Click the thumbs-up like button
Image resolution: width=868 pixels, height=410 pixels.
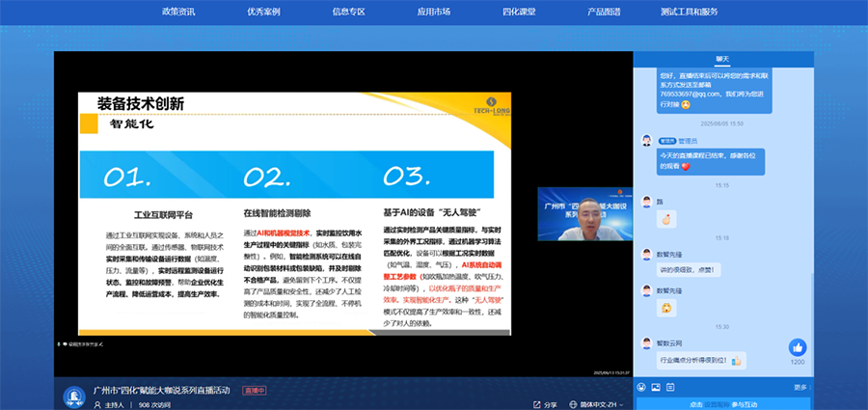pos(798,347)
